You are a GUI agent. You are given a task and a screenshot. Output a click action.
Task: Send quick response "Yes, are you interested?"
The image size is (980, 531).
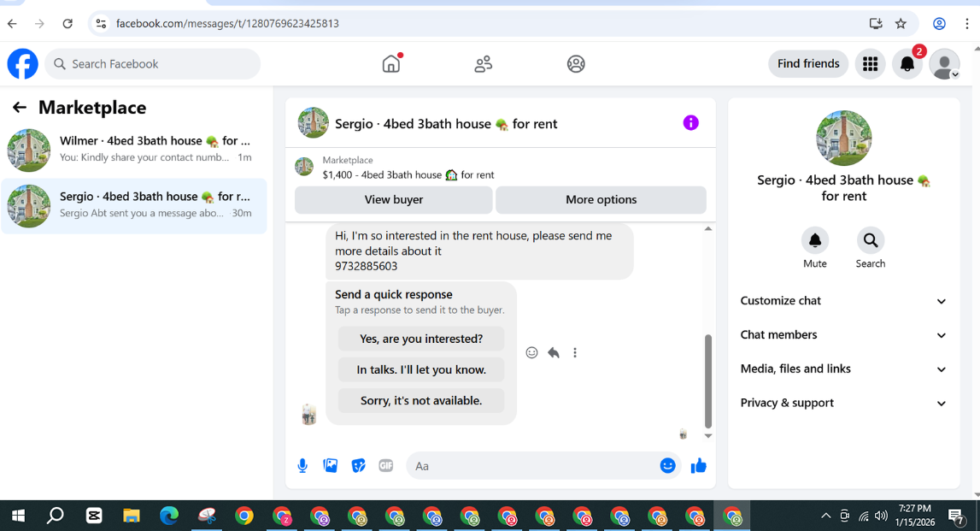click(x=421, y=339)
